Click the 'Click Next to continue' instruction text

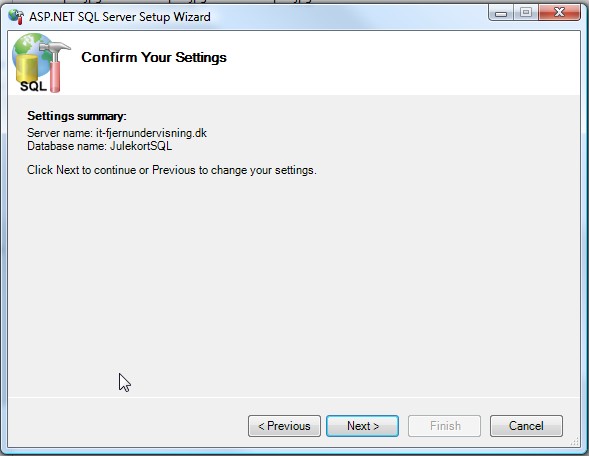pos(172,170)
